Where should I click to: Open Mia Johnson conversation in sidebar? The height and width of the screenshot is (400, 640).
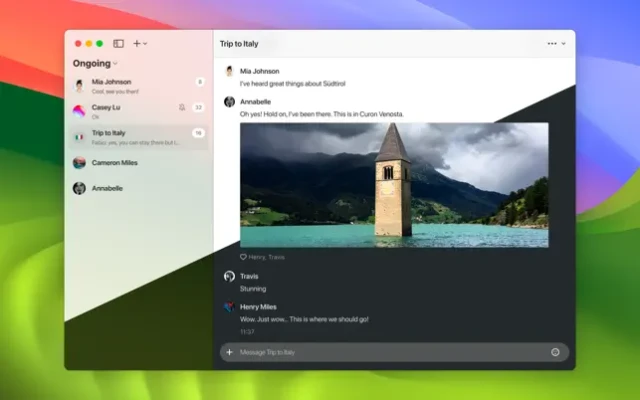139,86
